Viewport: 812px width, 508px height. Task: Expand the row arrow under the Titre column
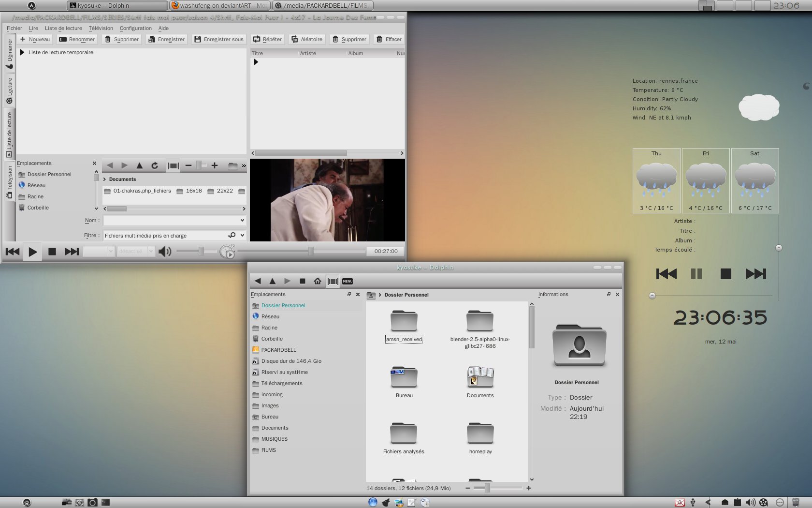pos(256,62)
